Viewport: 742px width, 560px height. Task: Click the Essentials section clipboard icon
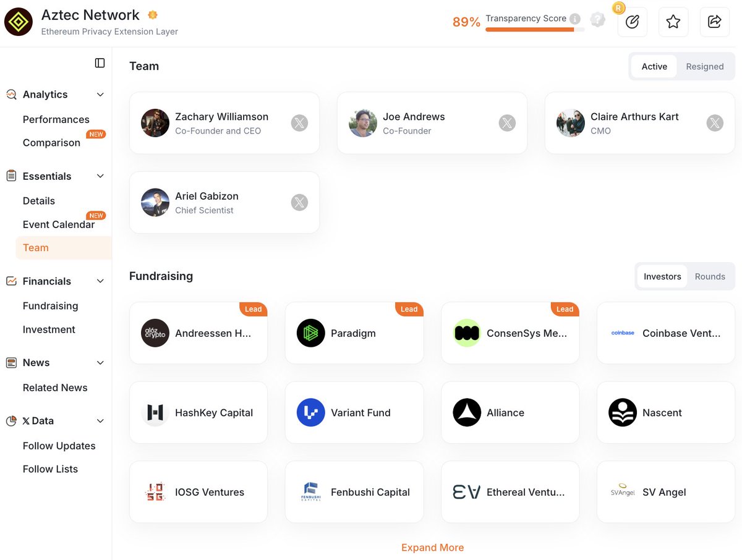tap(11, 176)
